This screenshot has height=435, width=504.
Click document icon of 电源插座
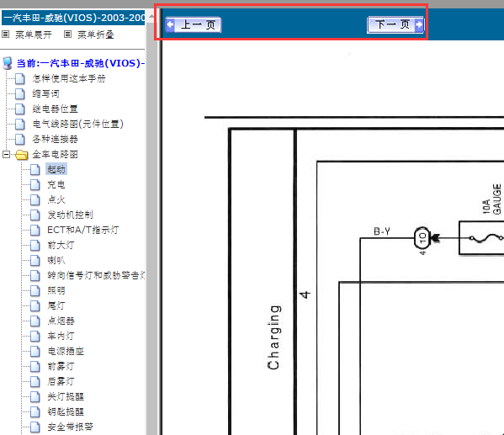[x=35, y=351]
